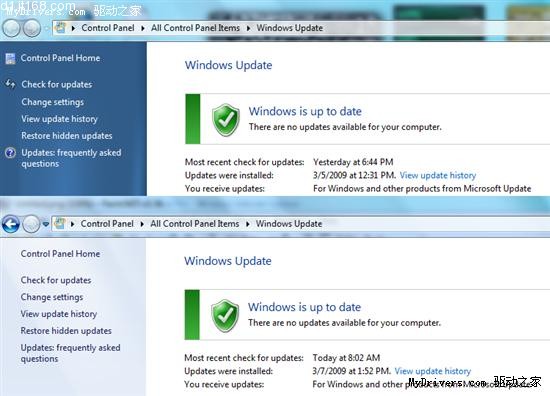Click '3/7/2009 at 1:52 PM' text
This screenshot has height=396, width=550.
351,371
